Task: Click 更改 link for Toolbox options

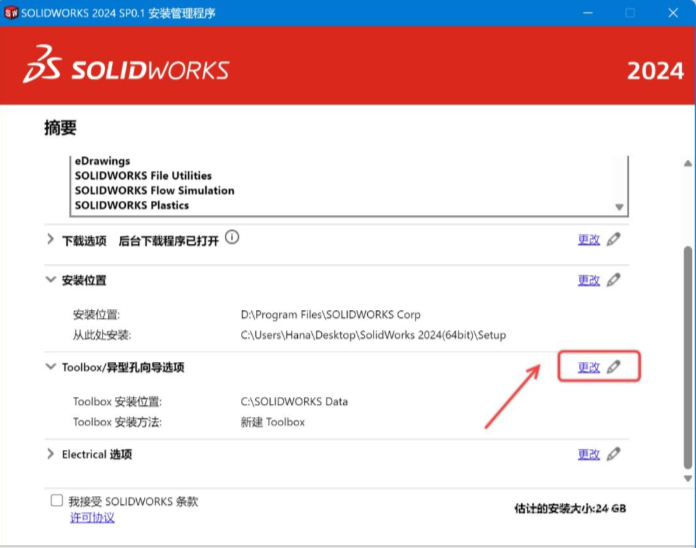Action: (x=589, y=367)
